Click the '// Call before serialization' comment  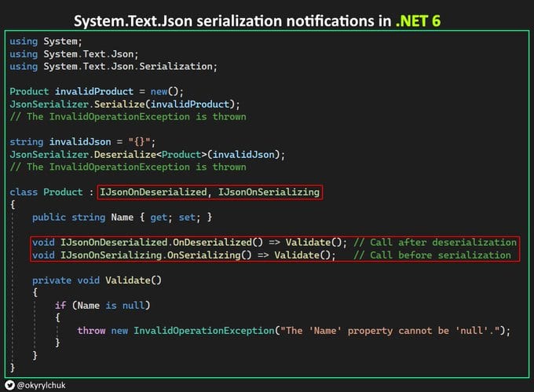point(432,255)
